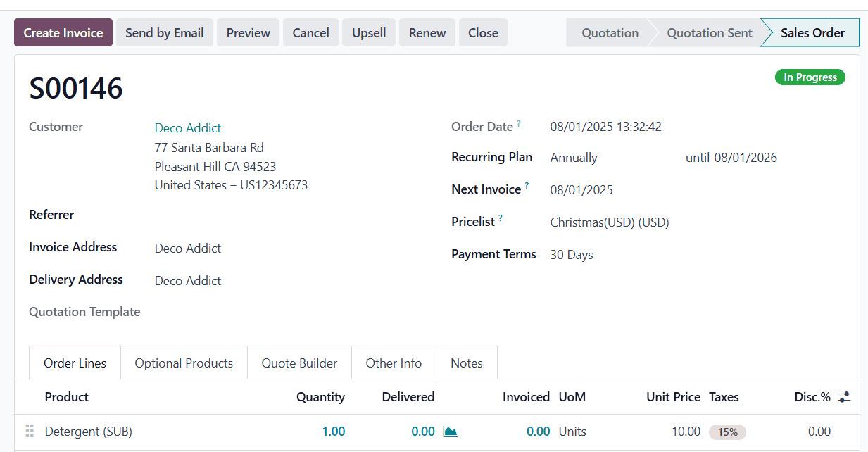The height and width of the screenshot is (452, 868).
Task: Renew the subscription order
Action: coord(427,33)
